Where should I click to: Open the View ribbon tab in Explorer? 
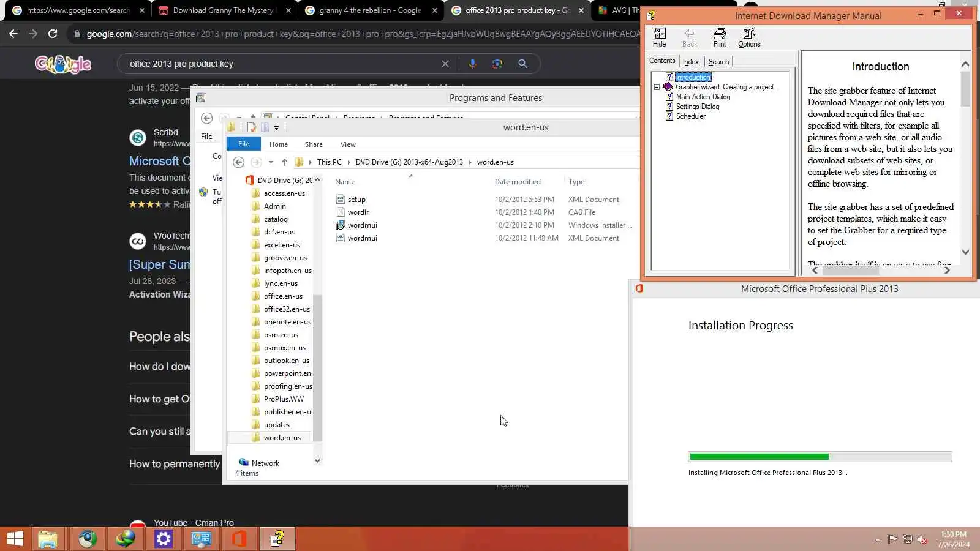click(348, 144)
